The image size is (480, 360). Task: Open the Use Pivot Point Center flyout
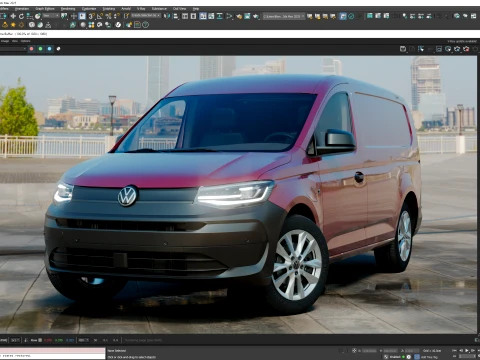pos(64,16)
